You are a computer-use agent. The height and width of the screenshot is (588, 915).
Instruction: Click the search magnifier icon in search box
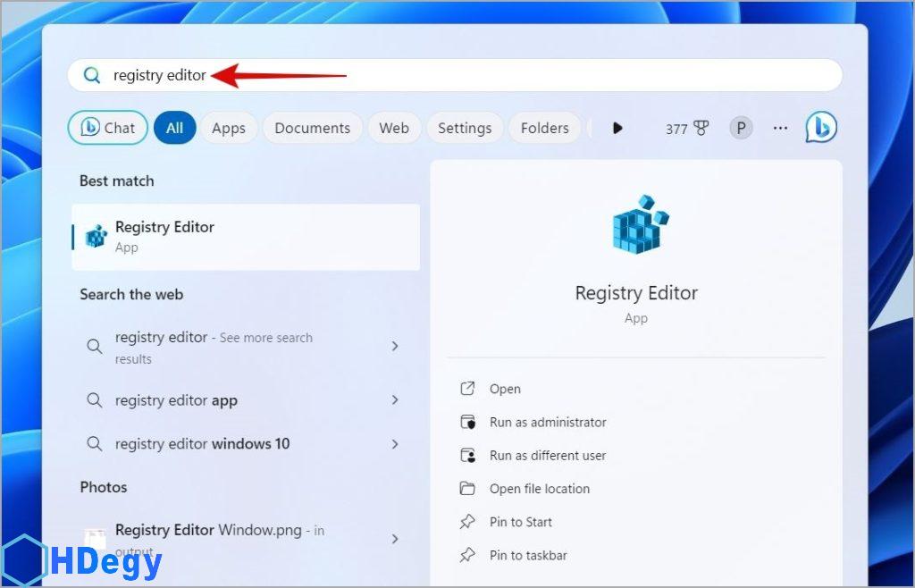91,76
